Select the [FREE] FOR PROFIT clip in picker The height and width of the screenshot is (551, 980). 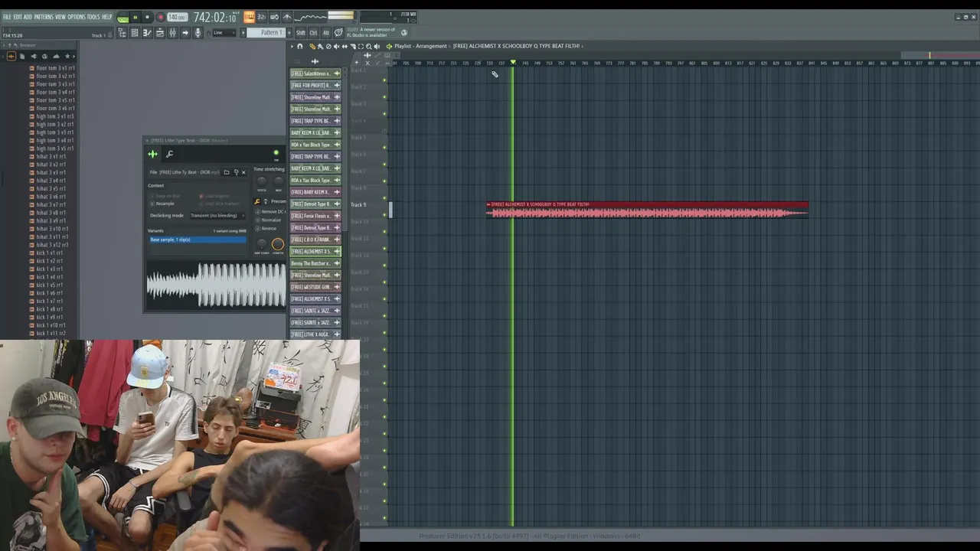[315, 85]
